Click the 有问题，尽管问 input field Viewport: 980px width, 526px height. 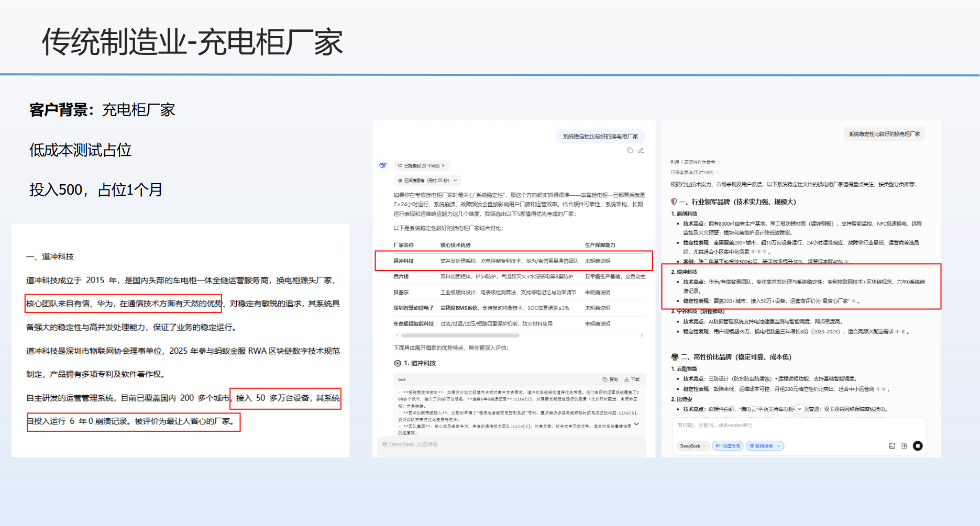click(799, 425)
